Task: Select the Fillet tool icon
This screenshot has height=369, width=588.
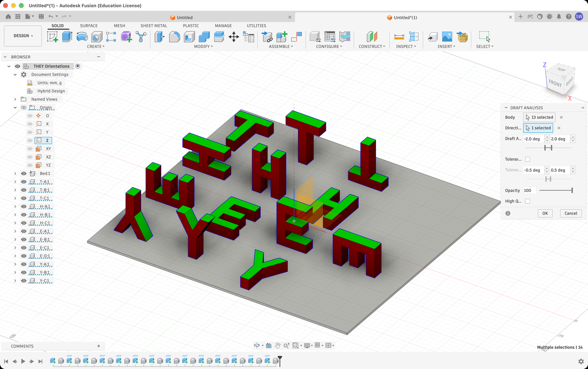Action: (174, 37)
